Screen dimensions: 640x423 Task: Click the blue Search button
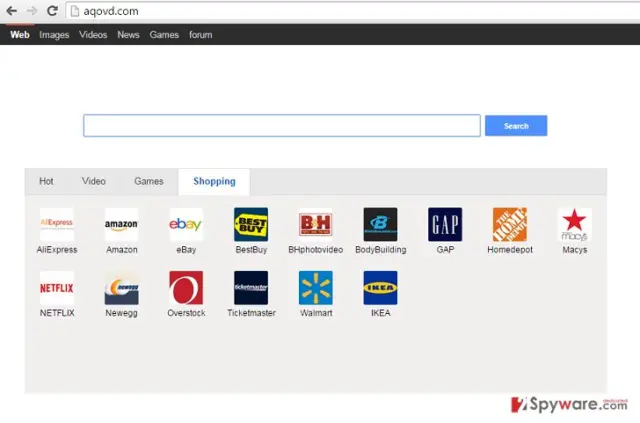click(x=516, y=126)
